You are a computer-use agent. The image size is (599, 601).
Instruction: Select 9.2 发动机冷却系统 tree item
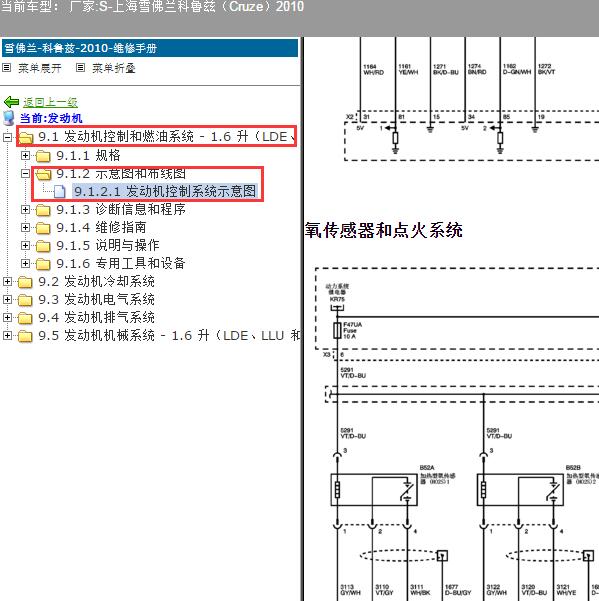[x=97, y=281]
